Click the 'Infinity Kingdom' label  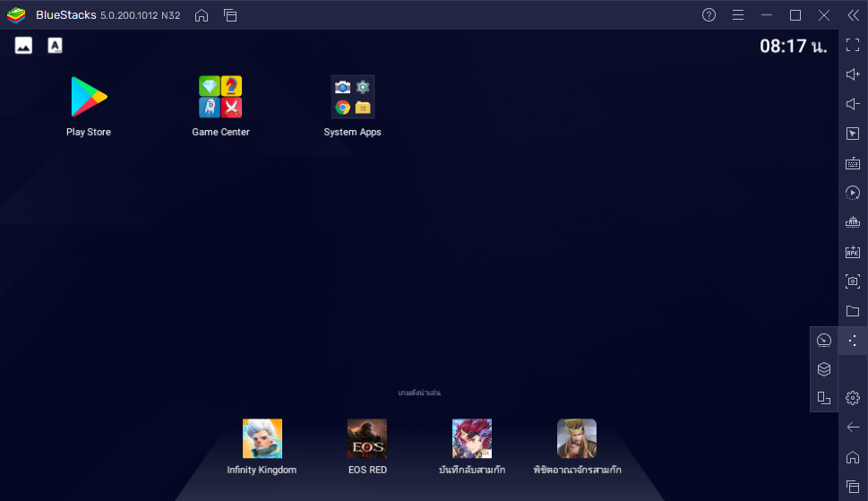[x=262, y=470]
